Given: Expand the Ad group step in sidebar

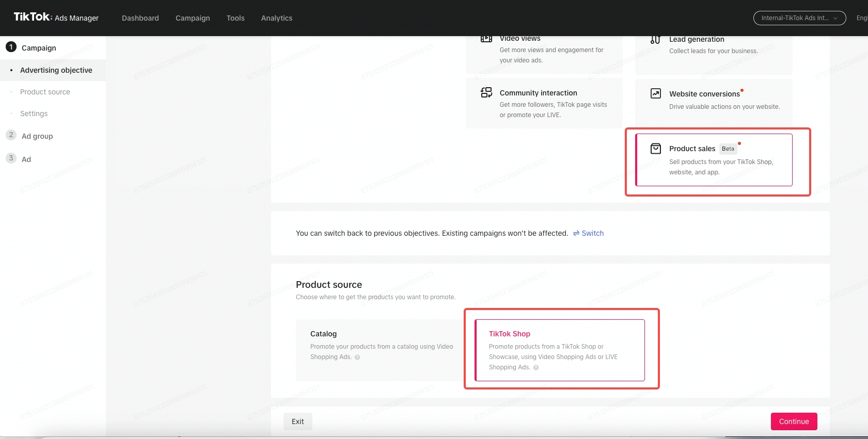Looking at the screenshot, I should tap(37, 136).
